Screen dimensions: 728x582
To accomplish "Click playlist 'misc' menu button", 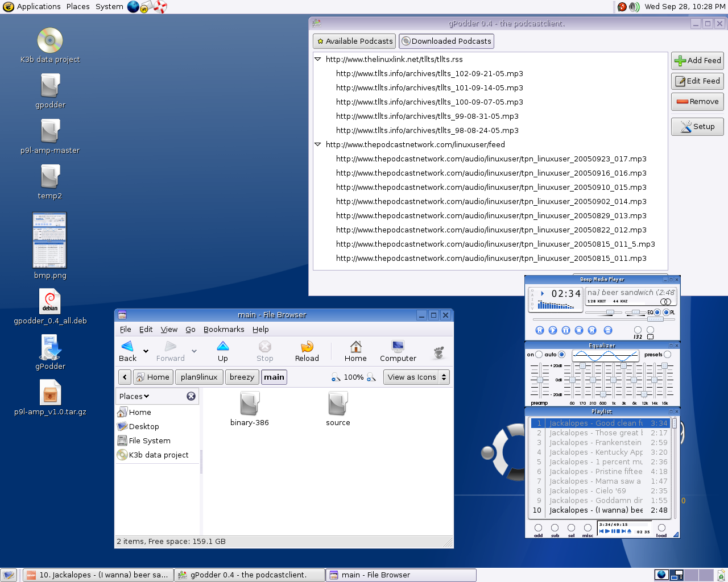I will pos(588,527).
